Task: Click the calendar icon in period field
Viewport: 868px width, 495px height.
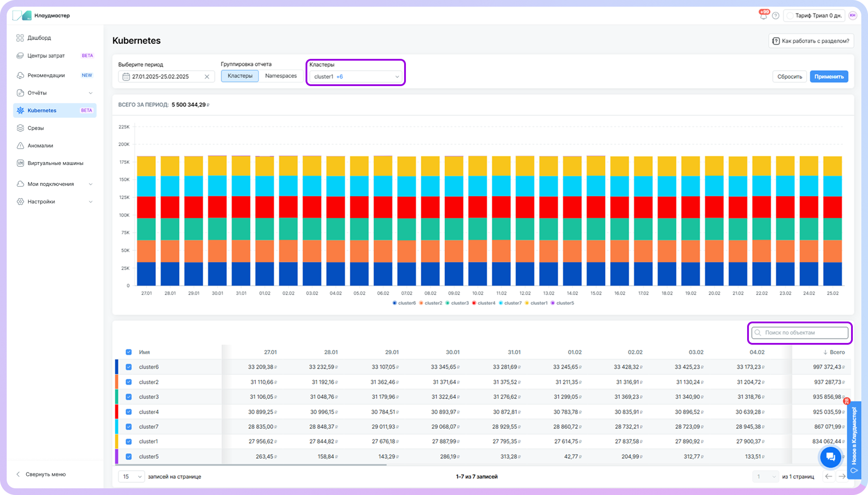Action: click(x=126, y=77)
